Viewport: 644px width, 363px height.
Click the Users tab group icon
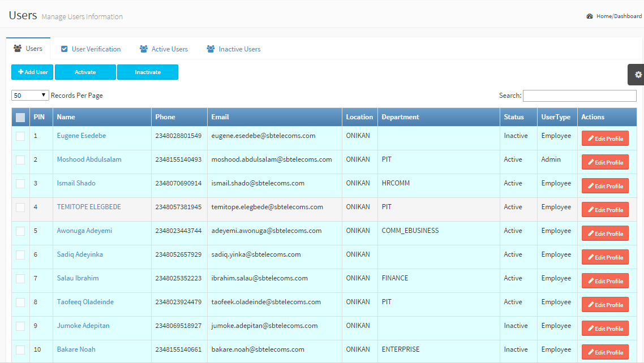[18, 49]
